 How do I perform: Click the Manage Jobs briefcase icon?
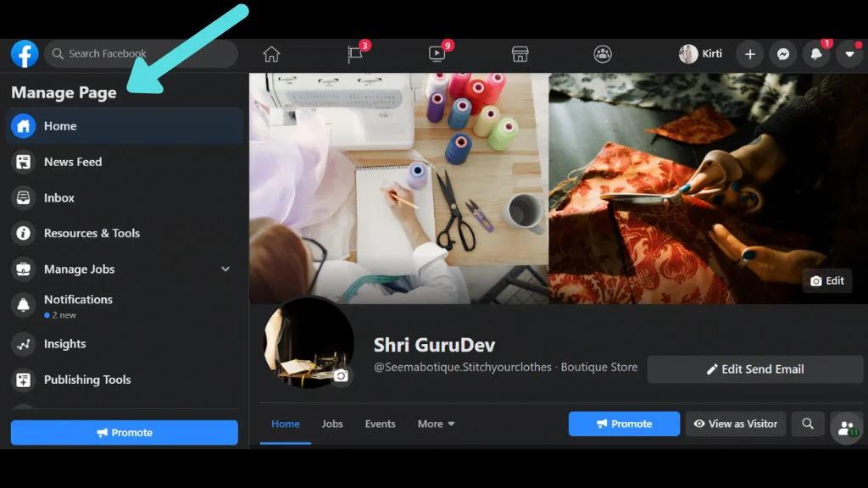pyautogui.click(x=23, y=269)
